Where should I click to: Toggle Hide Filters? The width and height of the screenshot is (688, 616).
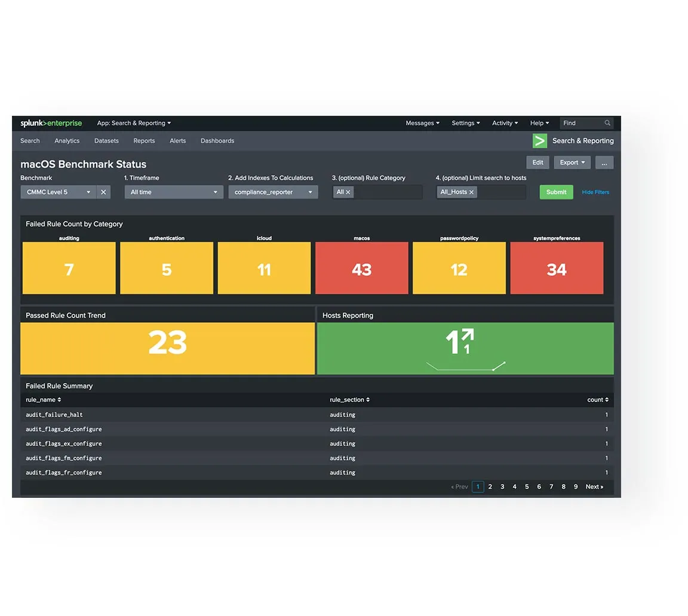pyautogui.click(x=595, y=192)
